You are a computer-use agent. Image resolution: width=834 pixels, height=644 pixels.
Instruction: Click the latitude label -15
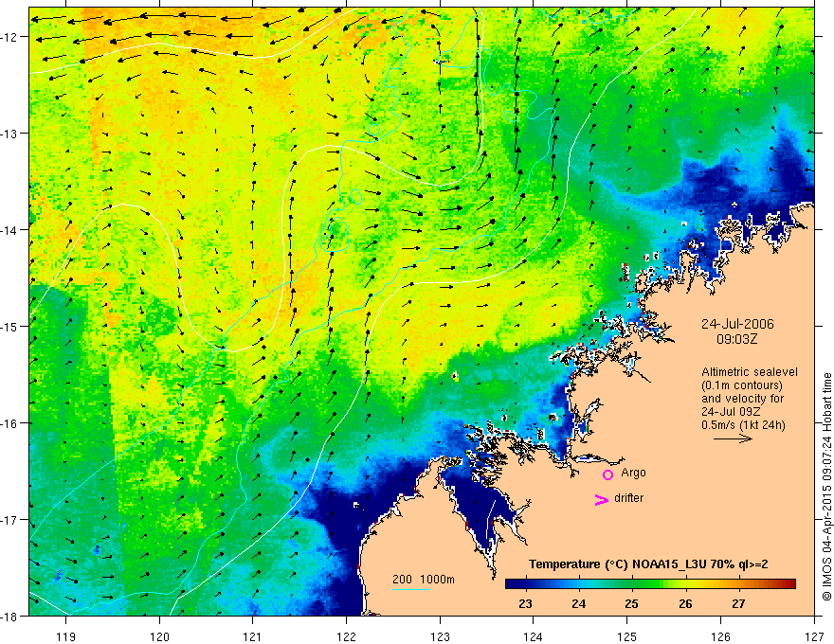[9, 327]
